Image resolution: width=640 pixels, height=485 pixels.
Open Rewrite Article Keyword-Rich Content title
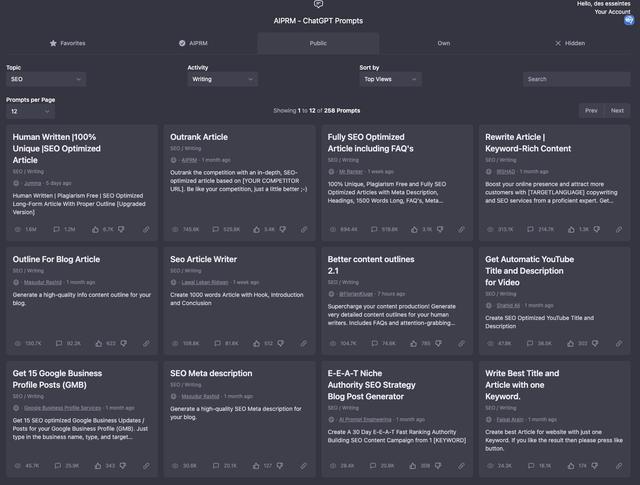(528, 142)
